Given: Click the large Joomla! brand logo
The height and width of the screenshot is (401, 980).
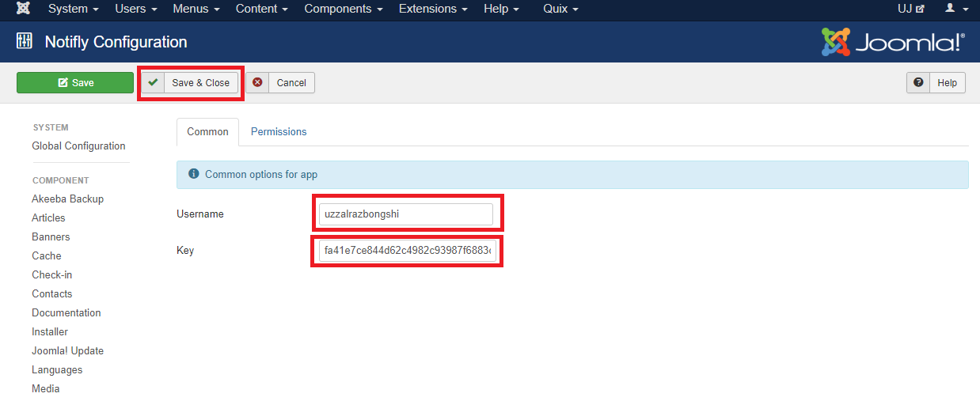Looking at the screenshot, I should tap(893, 43).
